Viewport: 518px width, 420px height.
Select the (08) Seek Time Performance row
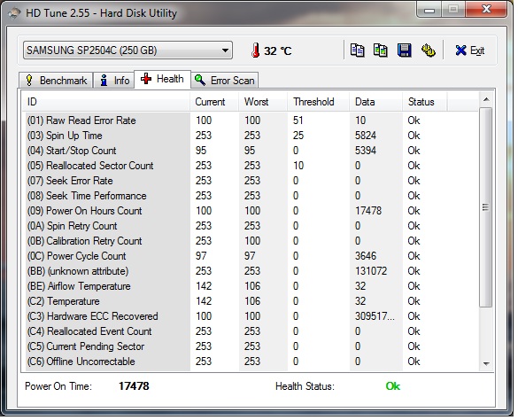251,196
